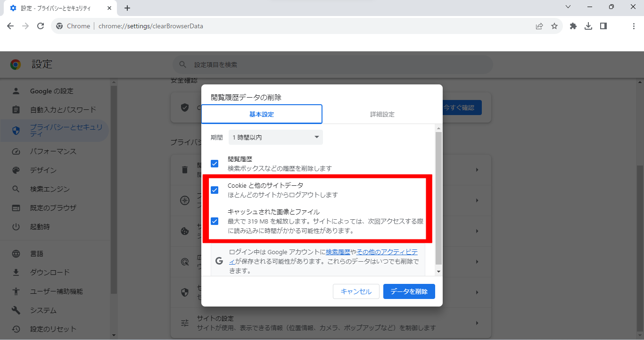Select the 基本設定 tab

[x=262, y=114]
